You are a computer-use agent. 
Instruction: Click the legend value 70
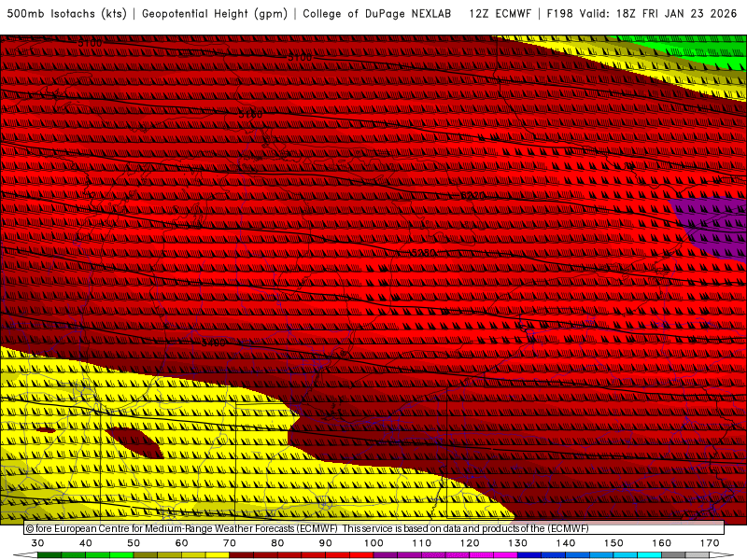(230, 543)
